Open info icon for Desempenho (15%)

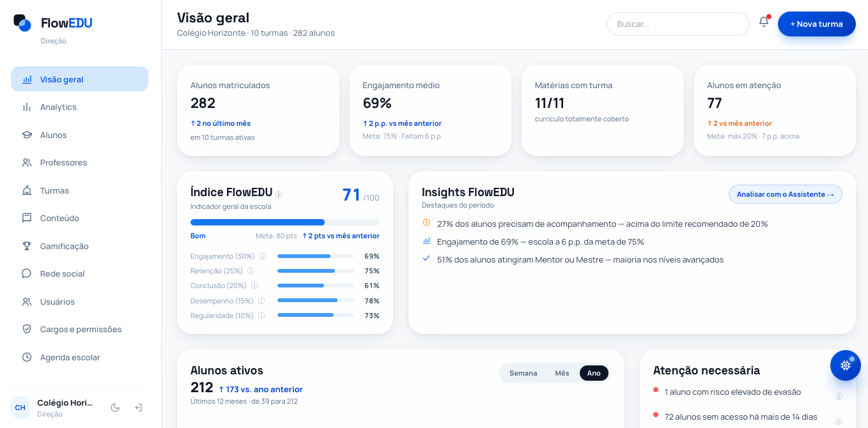pos(261,301)
